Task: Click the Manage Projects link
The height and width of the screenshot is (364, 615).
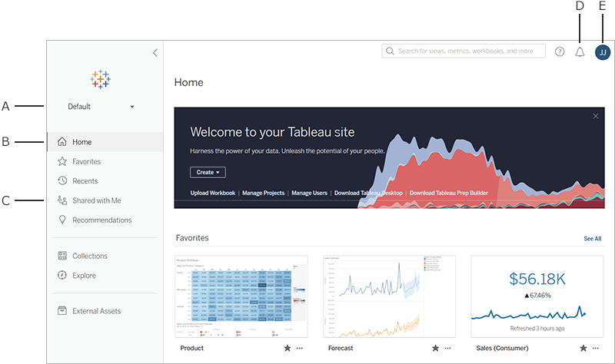Action: [263, 193]
